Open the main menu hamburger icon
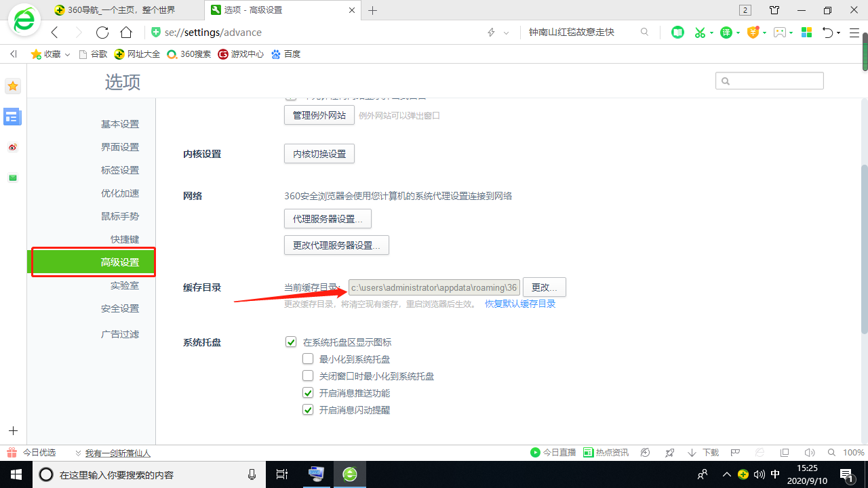This screenshot has height=488, width=868. coord(854,32)
